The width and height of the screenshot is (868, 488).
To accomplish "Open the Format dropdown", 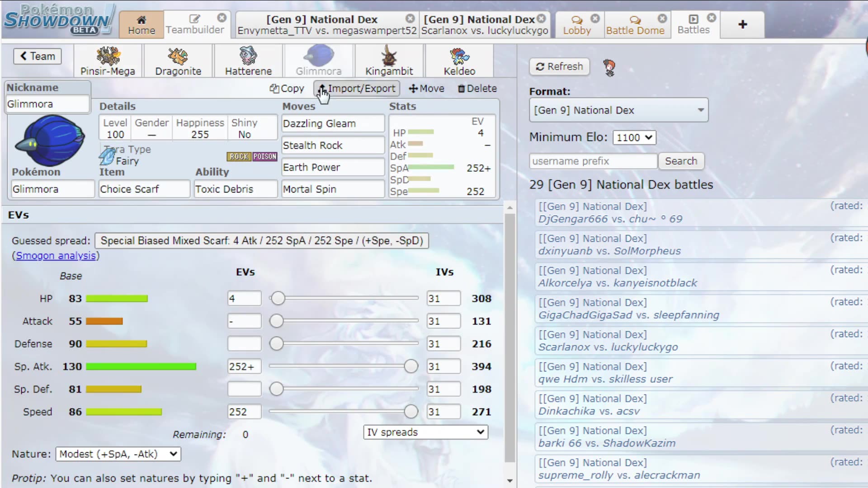I will (x=618, y=110).
